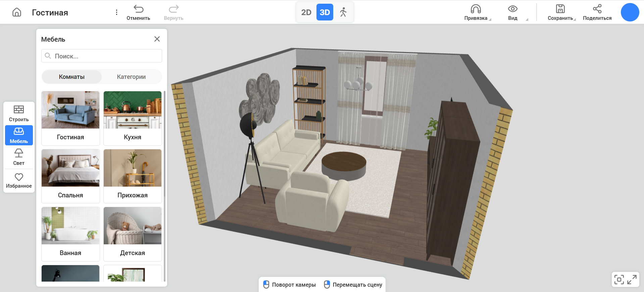
Task: Click the Поиск search field
Action: coord(102,56)
